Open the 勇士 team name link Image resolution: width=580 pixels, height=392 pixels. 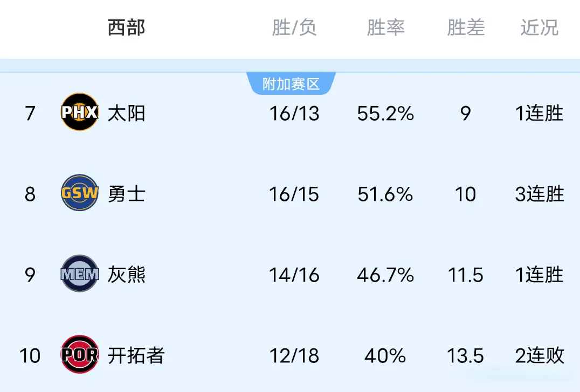[x=126, y=194]
